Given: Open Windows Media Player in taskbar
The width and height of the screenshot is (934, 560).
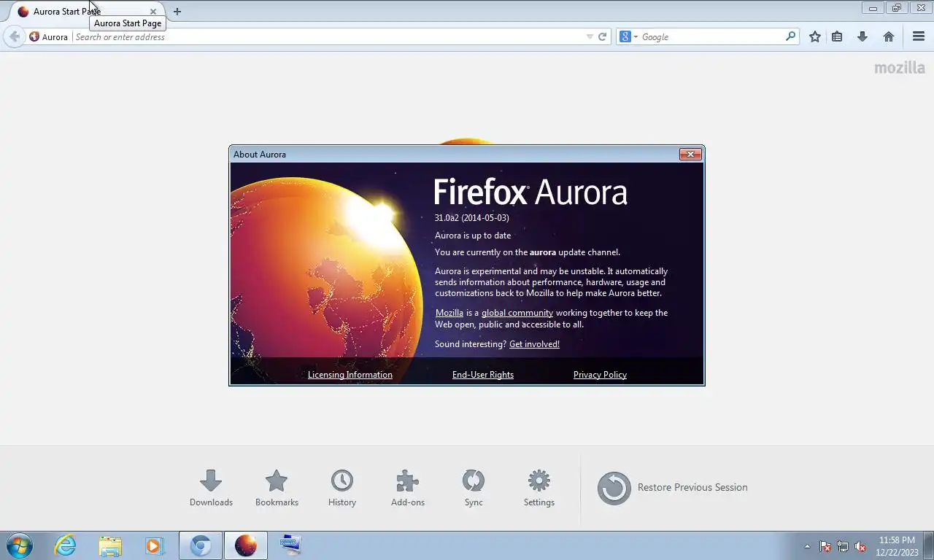Looking at the screenshot, I should click(x=155, y=545).
